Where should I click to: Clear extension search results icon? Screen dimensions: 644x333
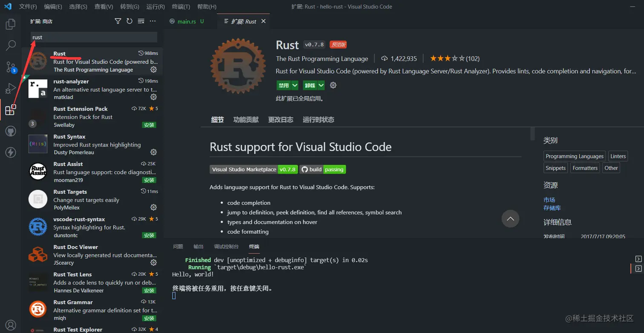(141, 21)
